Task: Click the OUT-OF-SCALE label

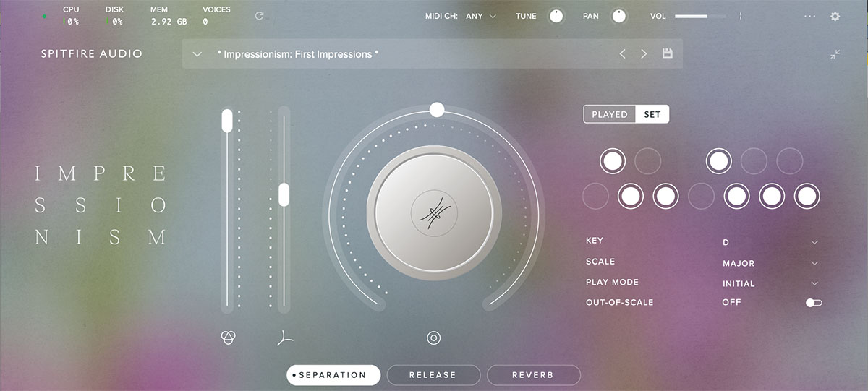Action: 619,302
